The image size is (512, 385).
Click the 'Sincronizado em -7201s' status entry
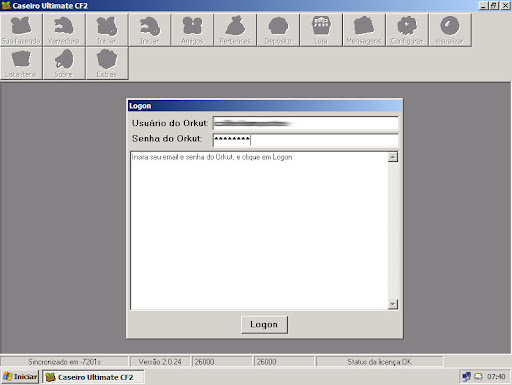[64, 362]
